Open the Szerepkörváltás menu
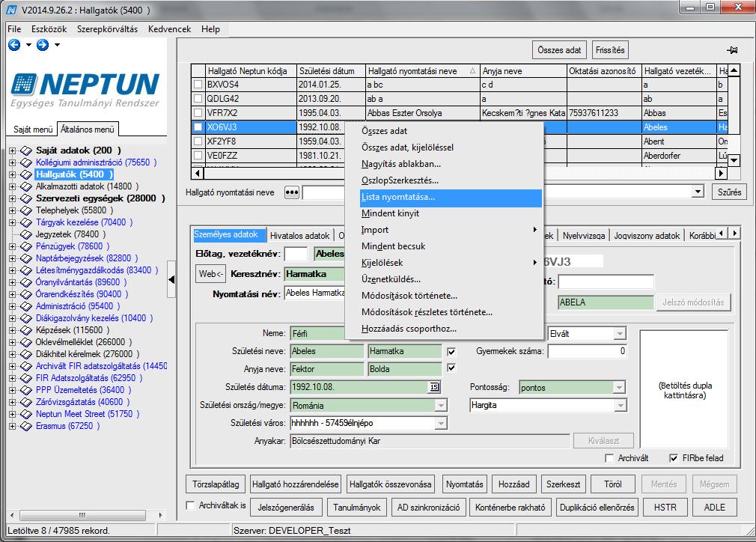Viewport: 756px width, 542px height. tap(108, 29)
